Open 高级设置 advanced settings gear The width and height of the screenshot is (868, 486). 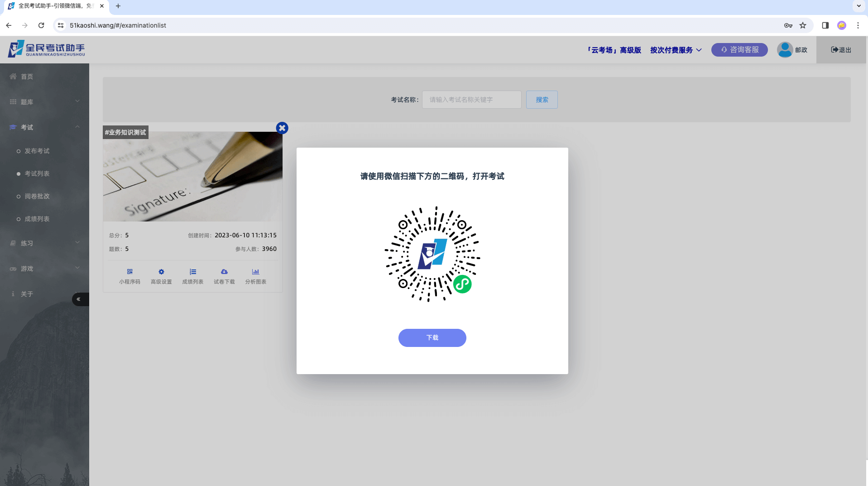[x=161, y=272]
